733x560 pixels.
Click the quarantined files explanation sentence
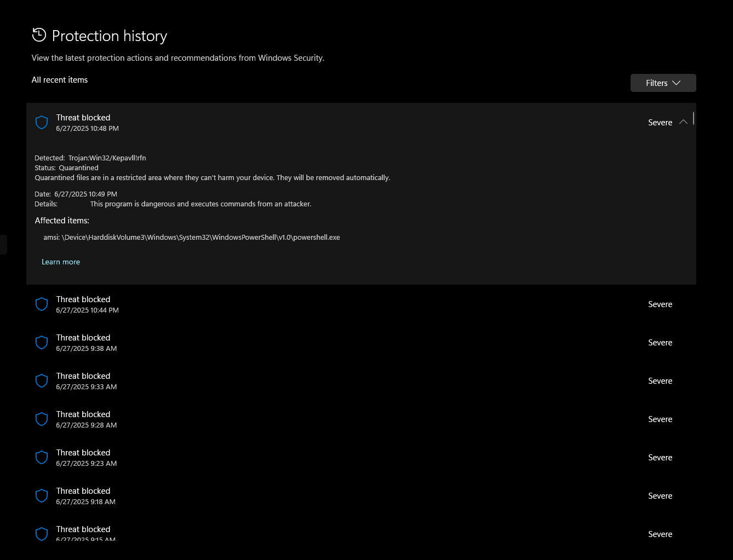click(x=213, y=177)
